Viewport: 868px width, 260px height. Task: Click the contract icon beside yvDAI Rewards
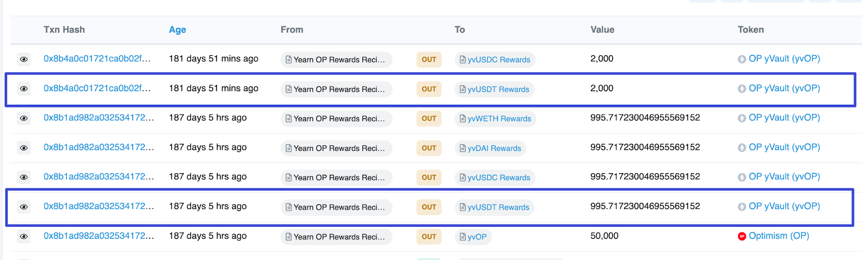462,148
